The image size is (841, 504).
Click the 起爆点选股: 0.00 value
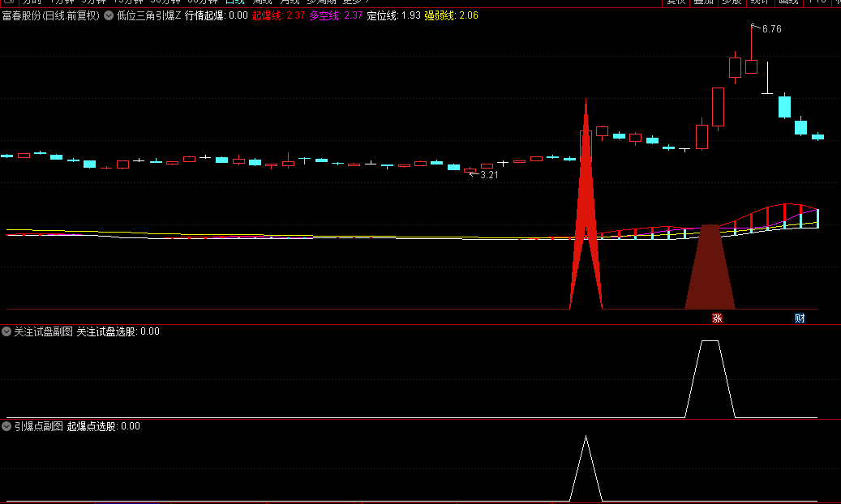104,426
